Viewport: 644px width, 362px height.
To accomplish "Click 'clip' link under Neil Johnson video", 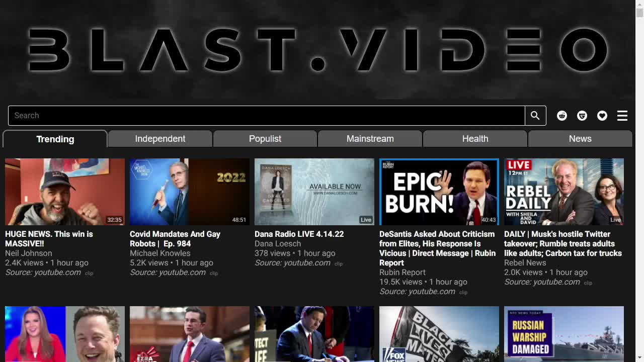I will (x=89, y=274).
